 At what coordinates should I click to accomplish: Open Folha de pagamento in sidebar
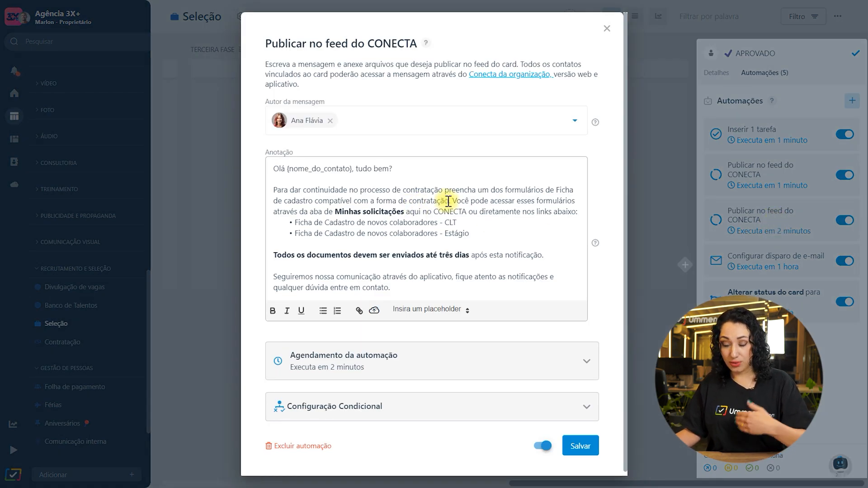[x=75, y=387]
